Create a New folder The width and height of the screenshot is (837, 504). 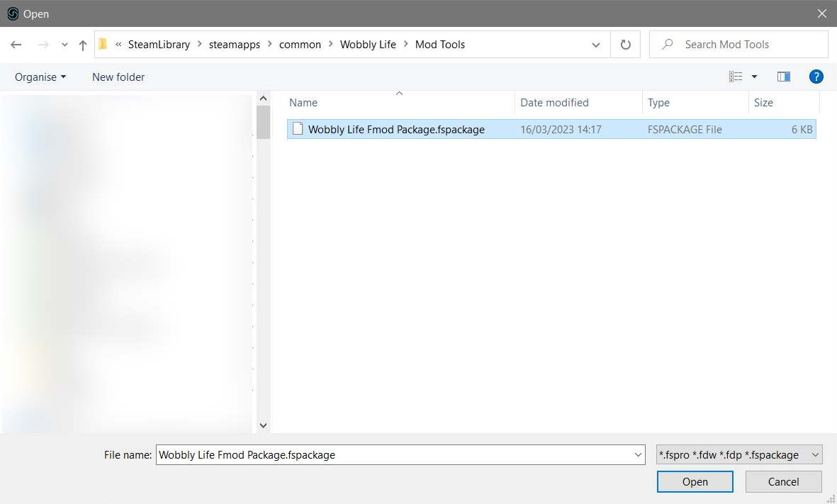coord(118,77)
